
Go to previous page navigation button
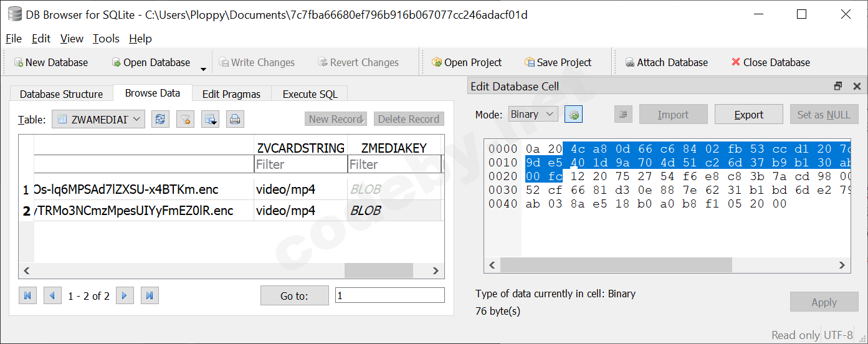click(x=52, y=296)
